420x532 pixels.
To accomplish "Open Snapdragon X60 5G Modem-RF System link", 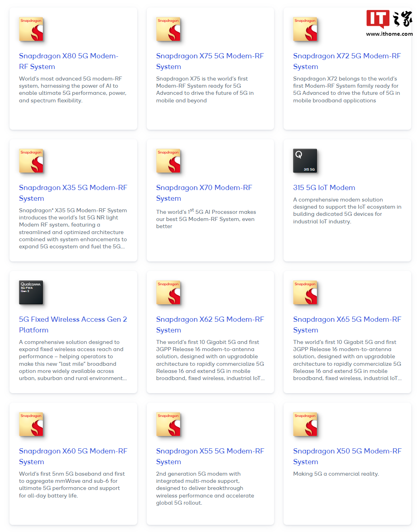I will coord(73,456).
